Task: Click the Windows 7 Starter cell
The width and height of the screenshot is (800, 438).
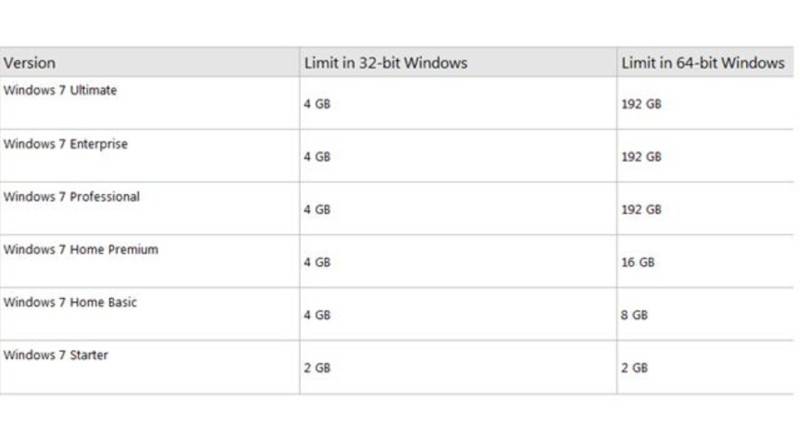Action: pos(57,355)
